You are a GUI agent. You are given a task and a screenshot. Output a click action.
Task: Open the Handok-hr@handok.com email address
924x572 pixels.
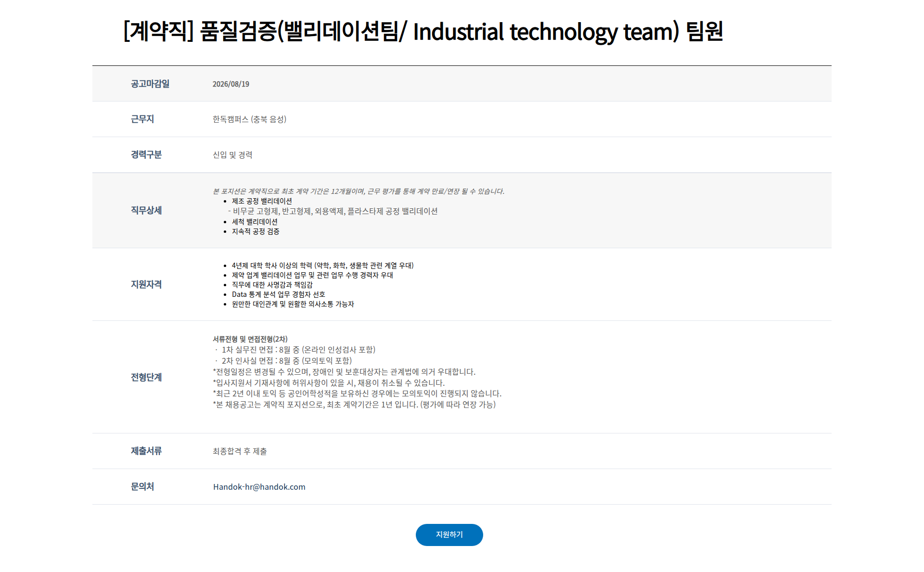point(259,487)
